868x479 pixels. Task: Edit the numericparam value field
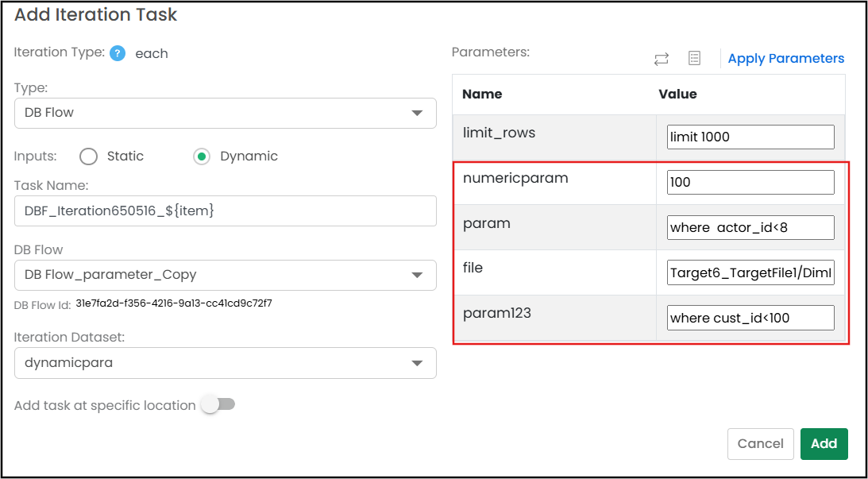(x=750, y=182)
